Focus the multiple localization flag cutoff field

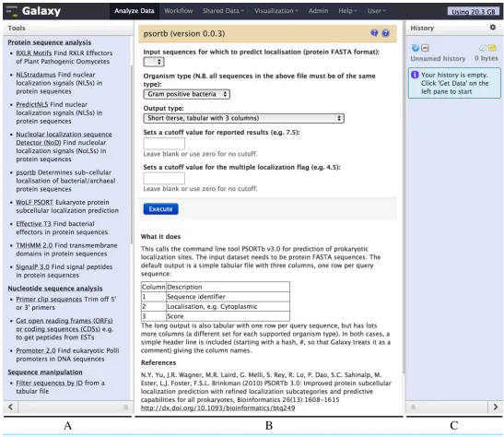(x=164, y=178)
